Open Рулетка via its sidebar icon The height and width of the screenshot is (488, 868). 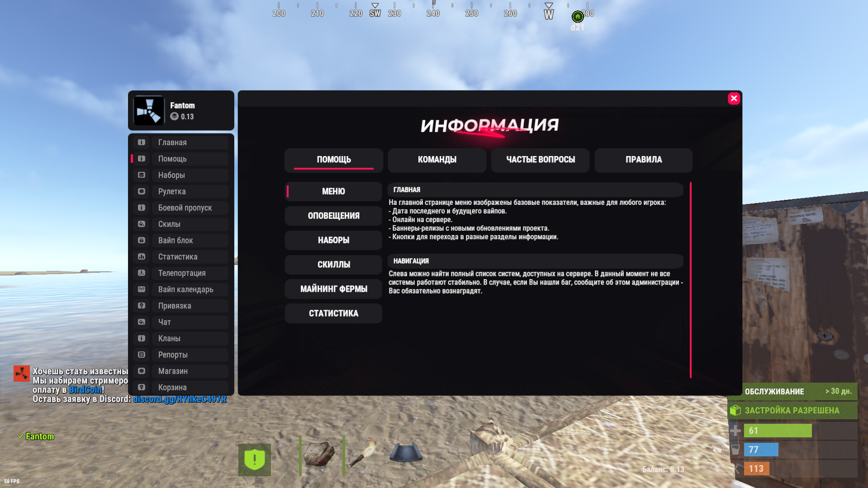pos(141,191)
